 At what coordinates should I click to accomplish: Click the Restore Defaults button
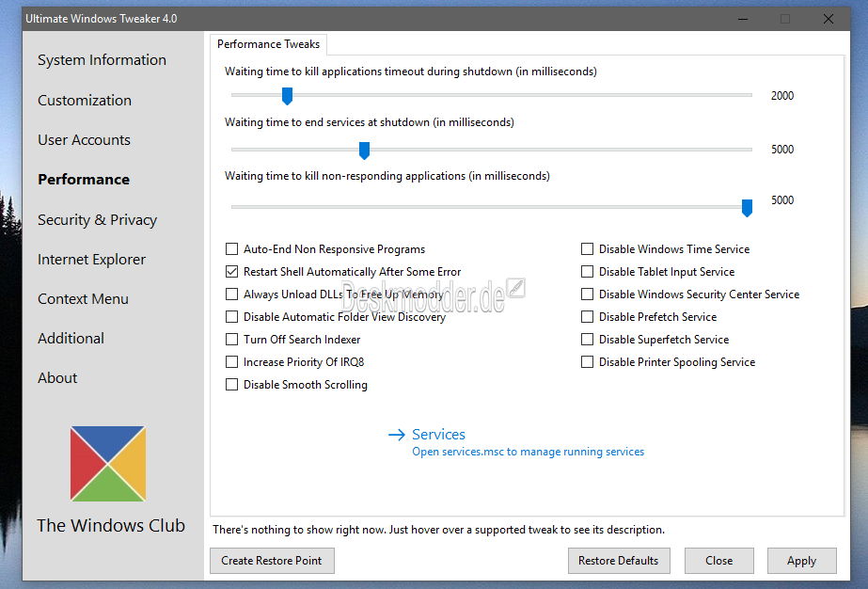(619, 561)
